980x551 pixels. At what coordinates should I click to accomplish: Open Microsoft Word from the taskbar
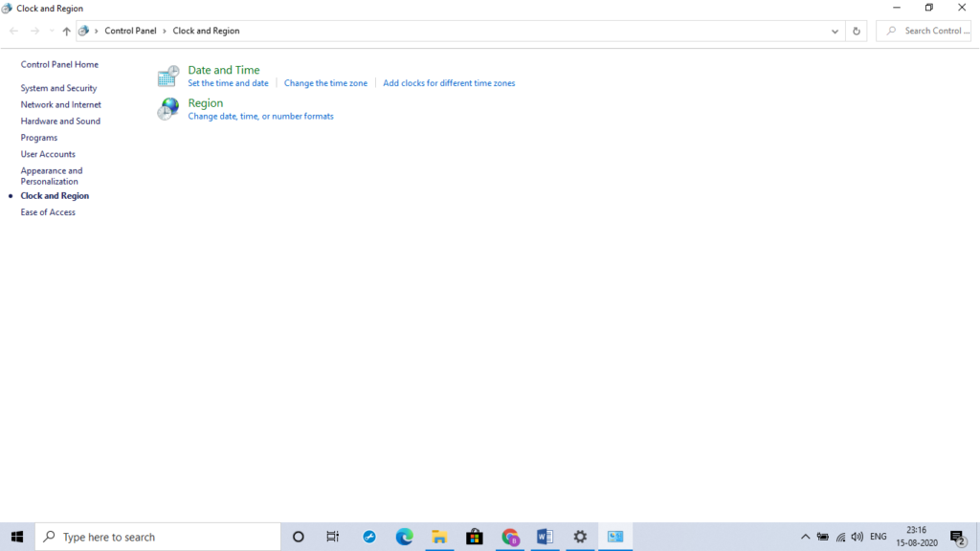[545, 537]
